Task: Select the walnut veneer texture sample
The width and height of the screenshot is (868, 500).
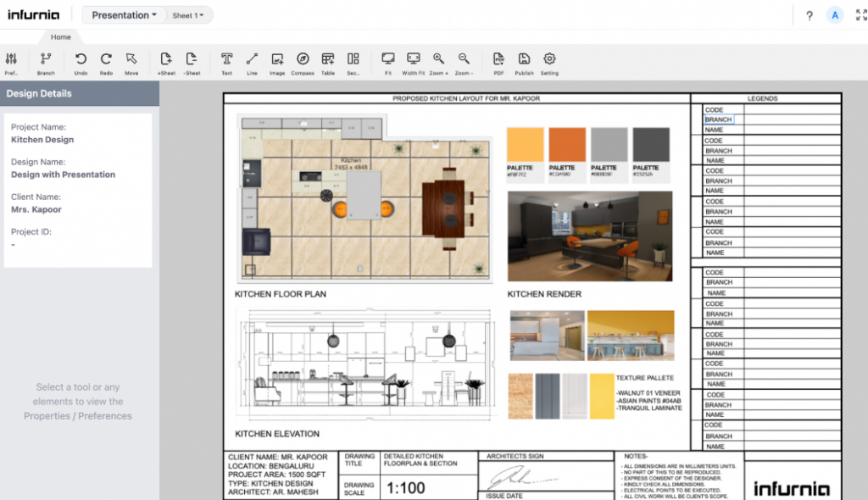Action: pyautogui.click(x=520, y=396)
